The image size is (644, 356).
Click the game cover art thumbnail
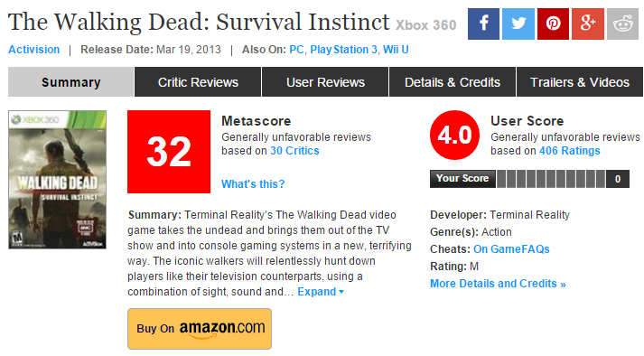[58, 180]
